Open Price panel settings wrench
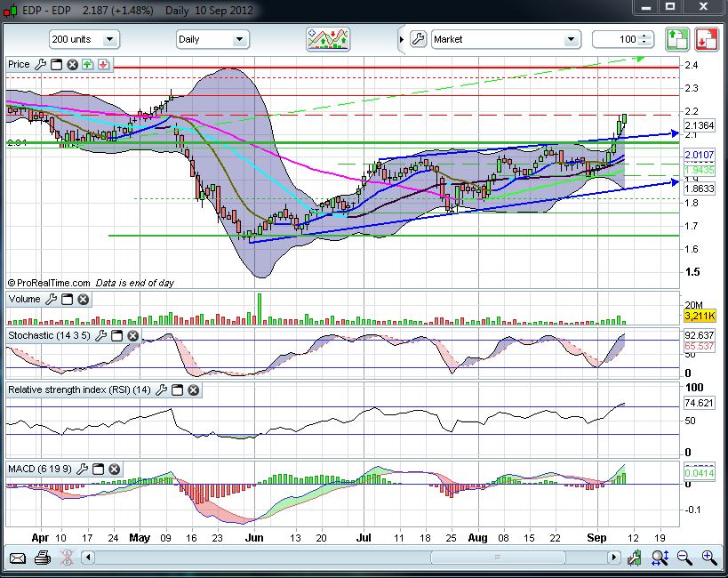728x578 pixels. coord(40,65)
